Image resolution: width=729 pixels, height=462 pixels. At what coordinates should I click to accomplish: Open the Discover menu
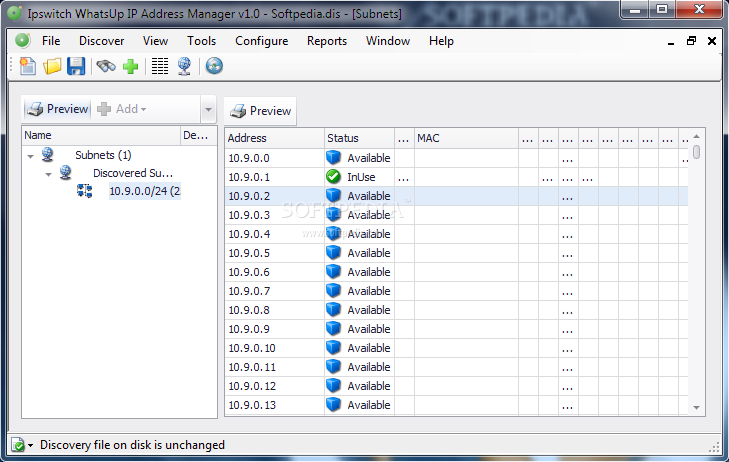(101, 41)
